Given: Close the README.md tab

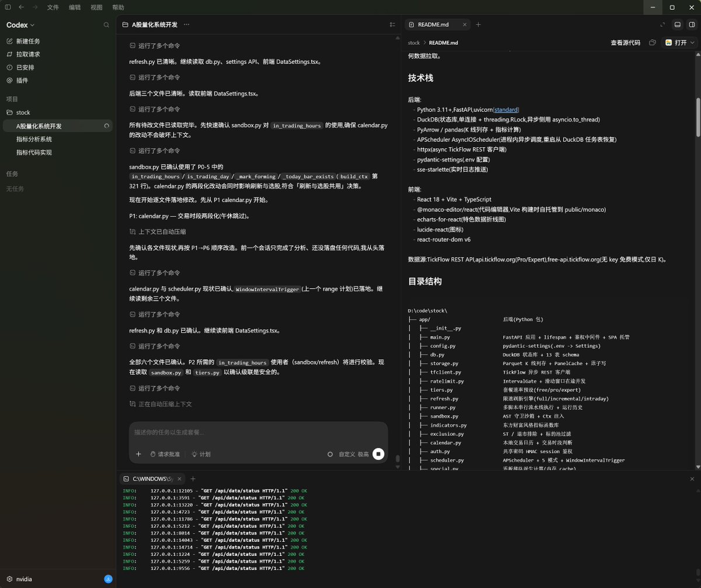Looking at the screenshot, I should [x=465, y=25].
